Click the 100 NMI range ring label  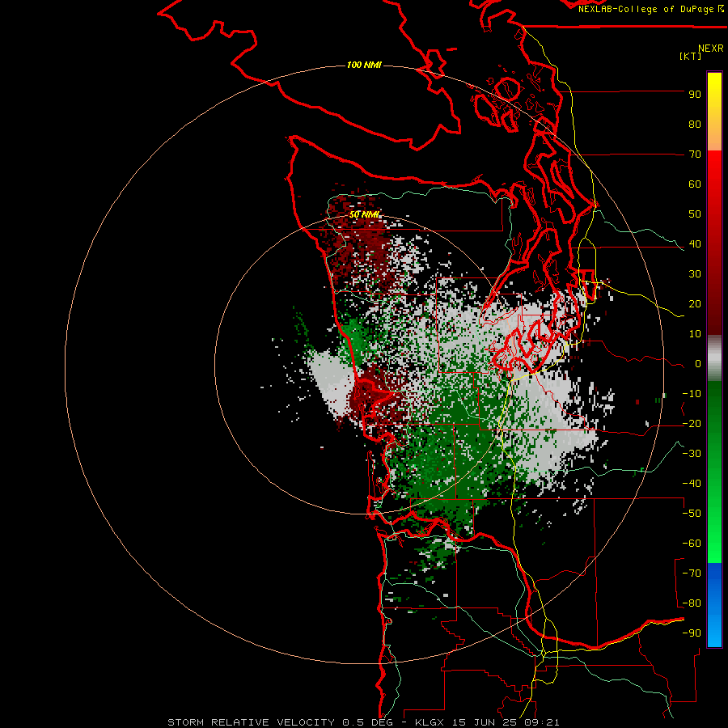[x=364, y=65]
